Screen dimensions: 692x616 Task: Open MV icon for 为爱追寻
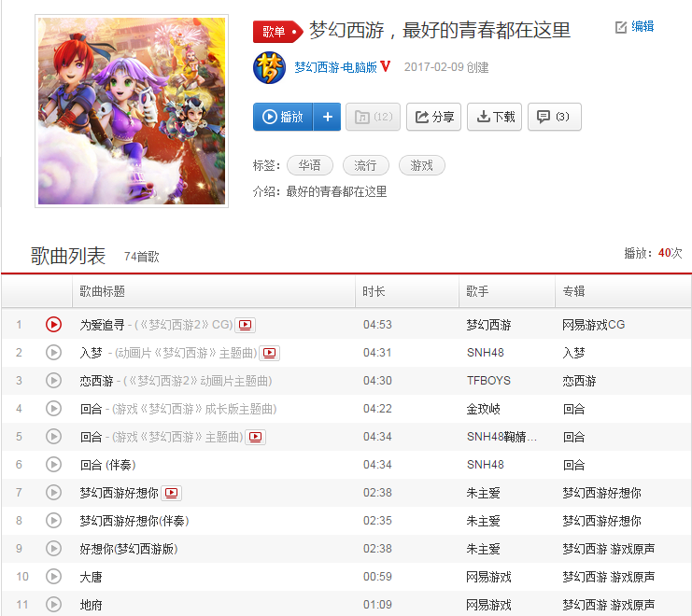(x=245, y=325)
